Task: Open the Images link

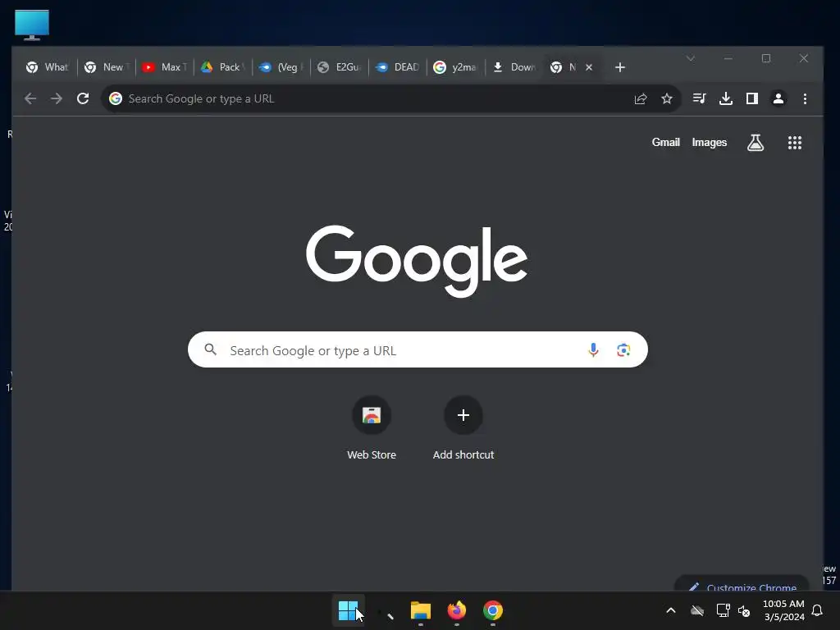Action: (710, 143)
